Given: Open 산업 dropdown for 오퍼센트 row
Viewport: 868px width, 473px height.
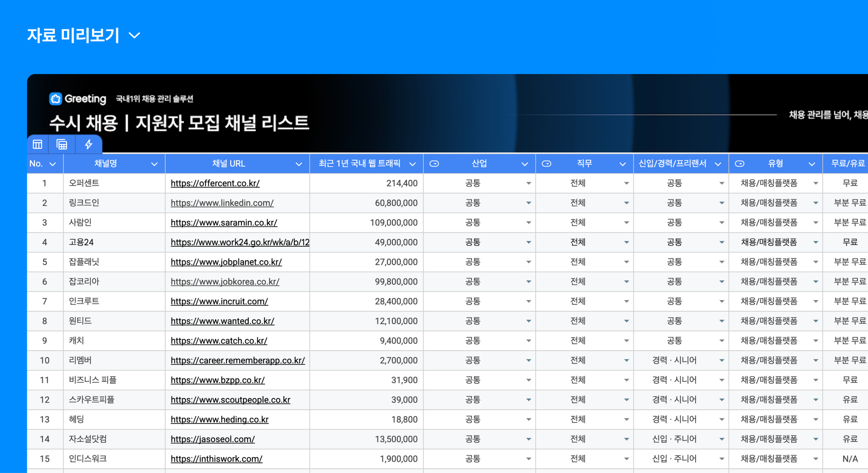Looking at the screenshot, I should 528,183.
